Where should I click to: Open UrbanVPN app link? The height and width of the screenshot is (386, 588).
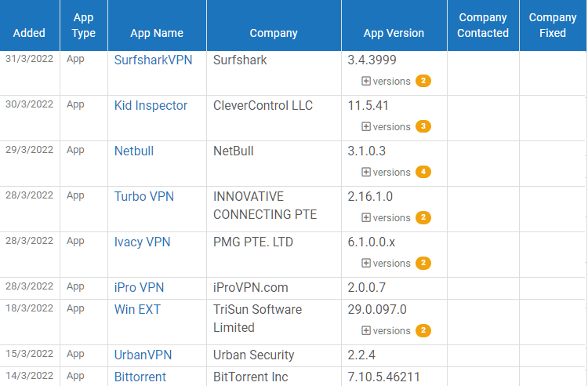tap(143, 355)
